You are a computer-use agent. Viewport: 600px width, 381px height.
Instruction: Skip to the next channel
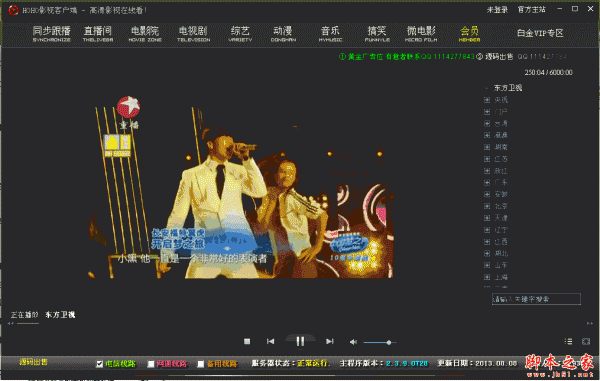click(330, 341)
